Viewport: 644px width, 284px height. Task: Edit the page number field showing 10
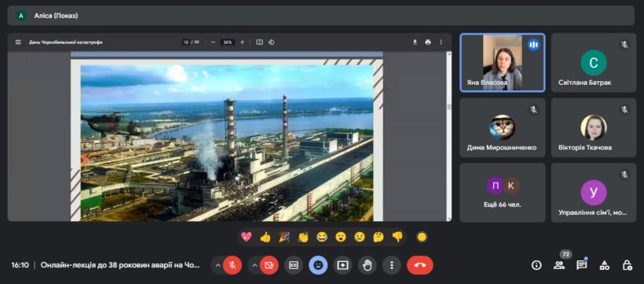pos(186,42)
